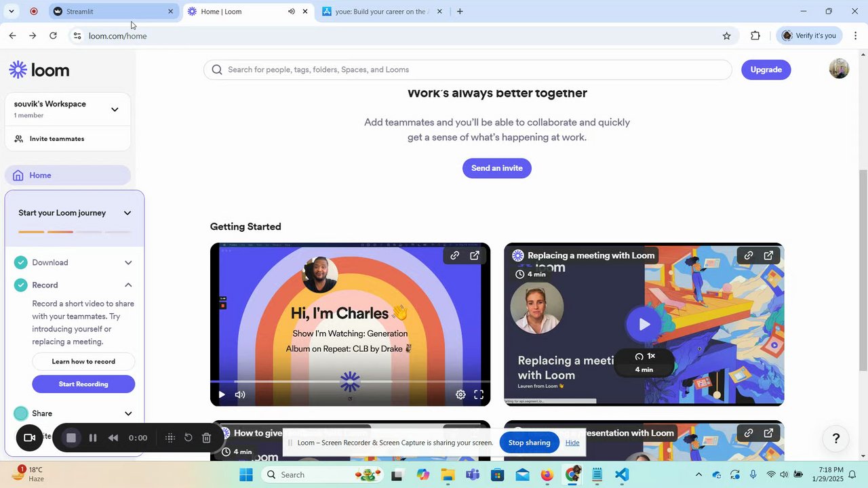Click the Hide link
The width and height of the screenshot is (868, 488).
572,443
